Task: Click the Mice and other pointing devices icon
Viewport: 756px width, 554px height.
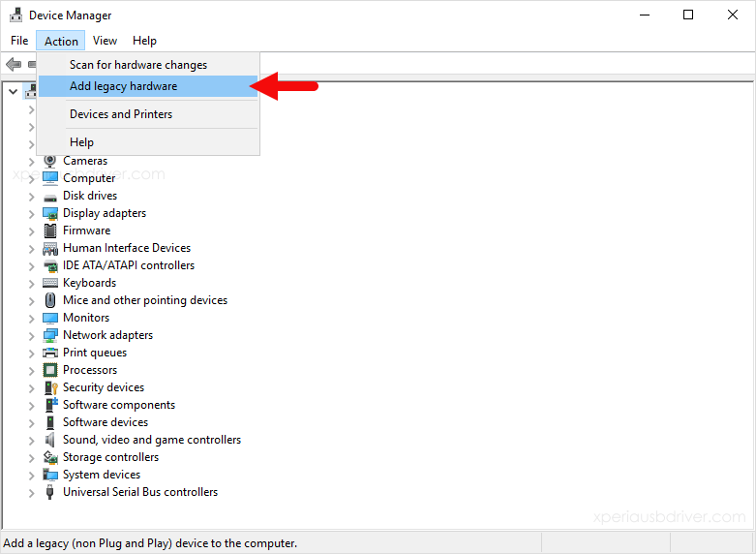Action: coord(50,300)
